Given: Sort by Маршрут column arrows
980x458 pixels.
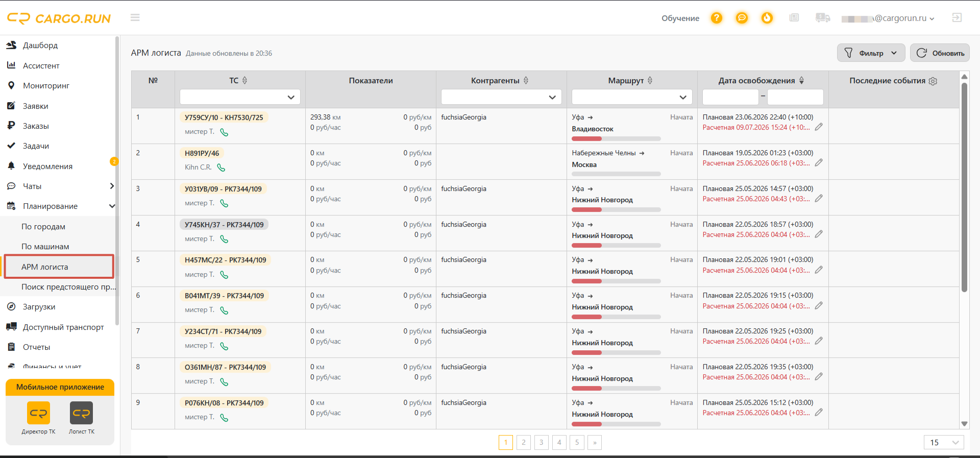Looking at the screenshot, I should coord(650,81).
